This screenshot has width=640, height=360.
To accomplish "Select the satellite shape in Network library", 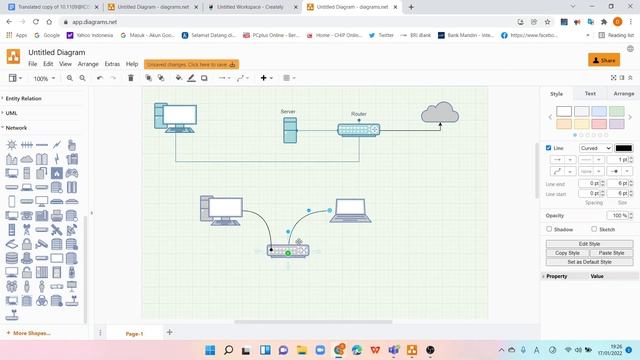I will click(57, 230).
